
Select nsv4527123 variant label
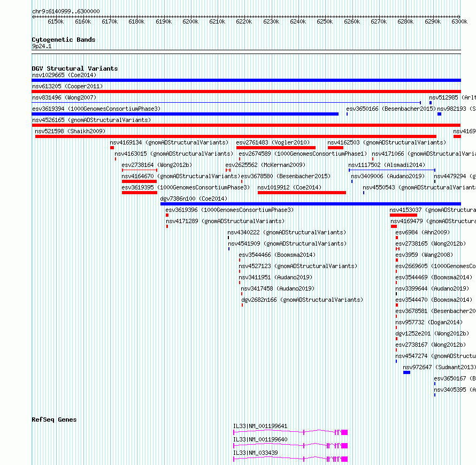pos(298,266)
